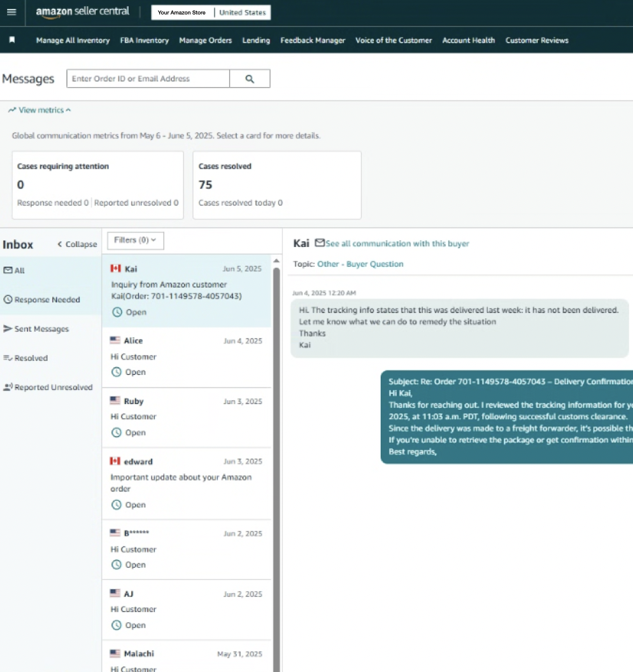Open edward's Important update message
633x672 pixels.
pyautogui.click(x=187, y=484)
